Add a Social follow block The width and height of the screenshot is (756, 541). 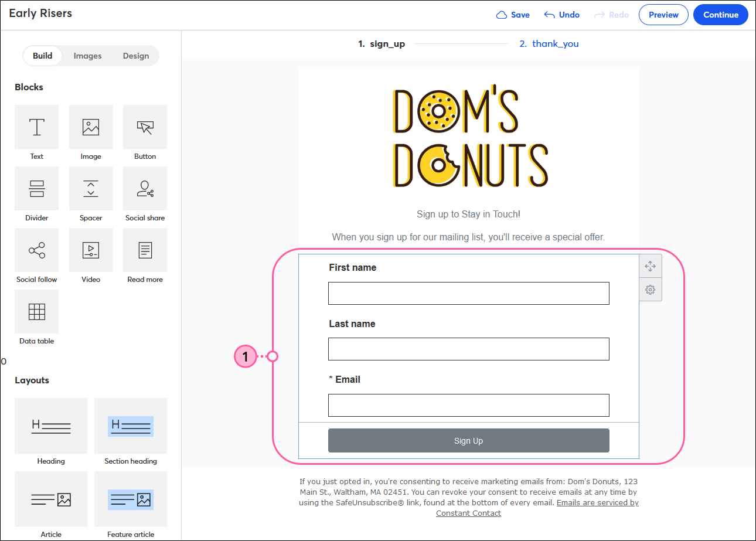pyautogui.click(x=36, y=250)
